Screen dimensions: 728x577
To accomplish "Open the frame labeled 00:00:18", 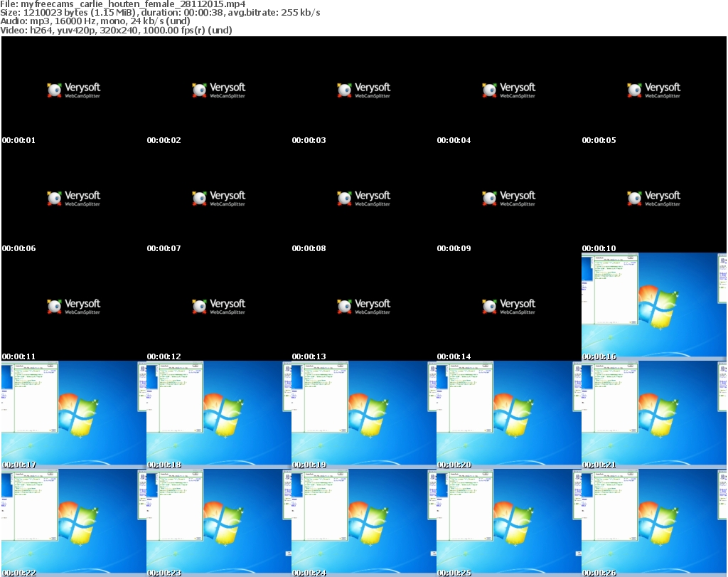I will pos(219,415).
